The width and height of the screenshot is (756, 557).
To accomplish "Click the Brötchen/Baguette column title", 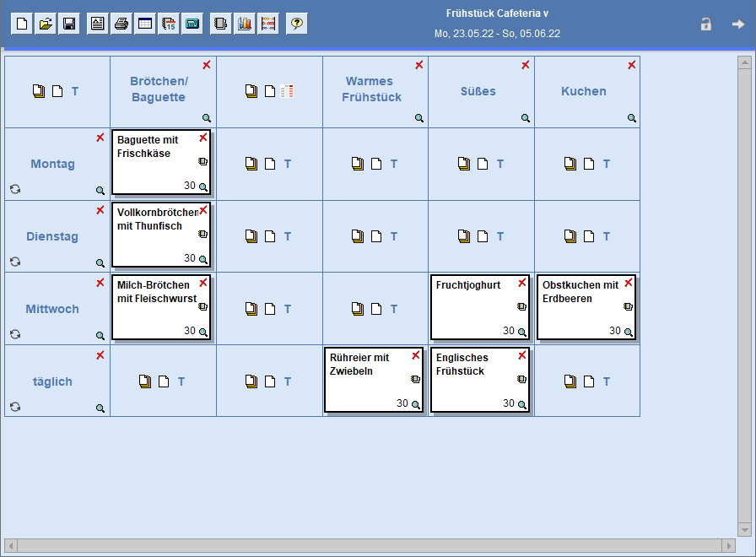I will coord(159,89).
